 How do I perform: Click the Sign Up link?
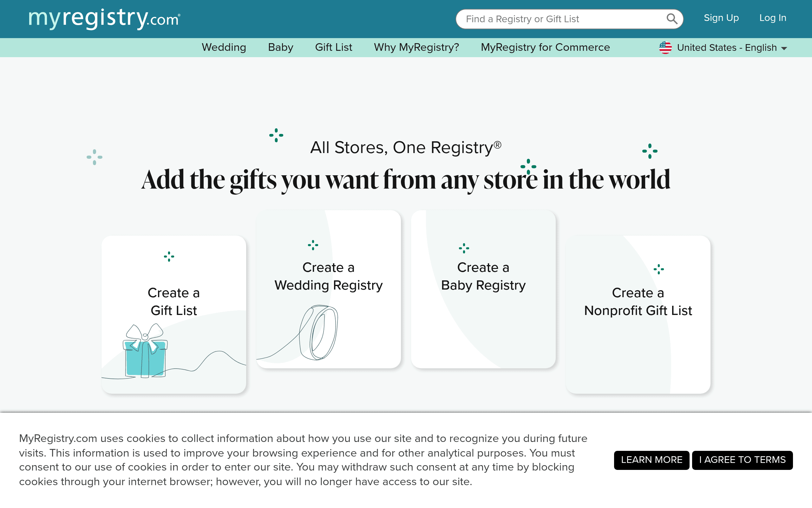721,18
